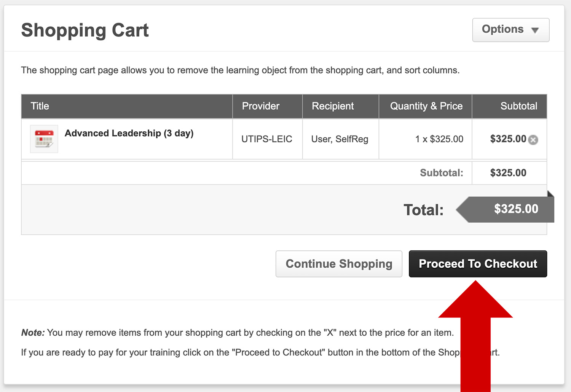Open the Options menu
Screen dimensions: 571x392
click(510, 30)
